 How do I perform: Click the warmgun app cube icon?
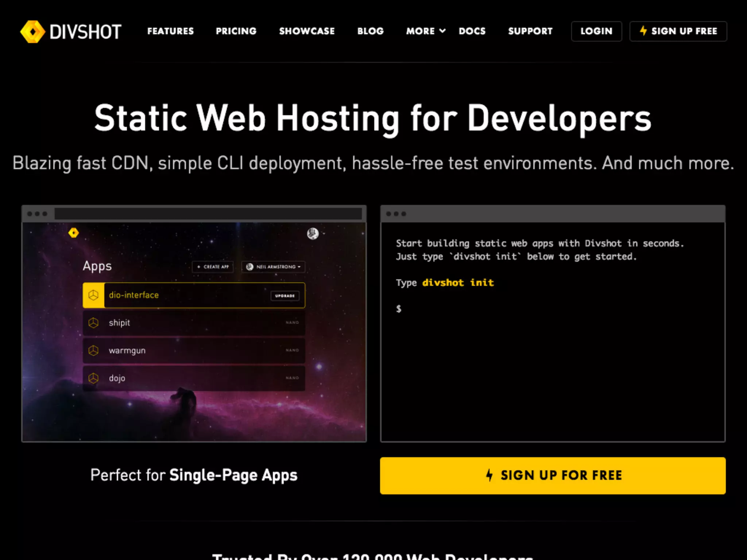coord(93,350)
